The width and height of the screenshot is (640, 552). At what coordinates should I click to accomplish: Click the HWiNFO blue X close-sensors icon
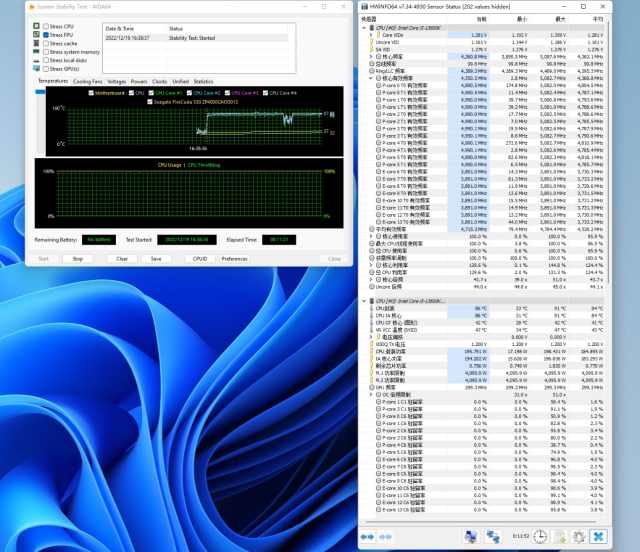[x=598, y=536]
